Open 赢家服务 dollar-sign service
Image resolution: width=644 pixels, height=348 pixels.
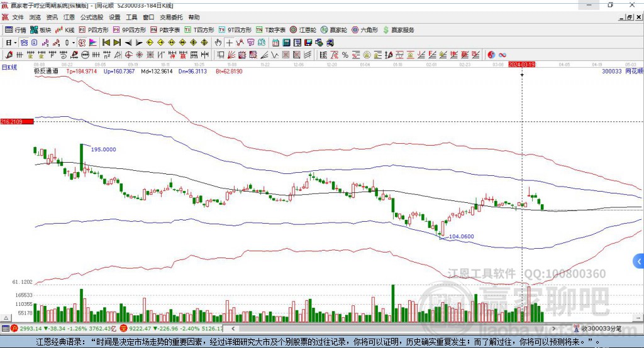point(398,30)
